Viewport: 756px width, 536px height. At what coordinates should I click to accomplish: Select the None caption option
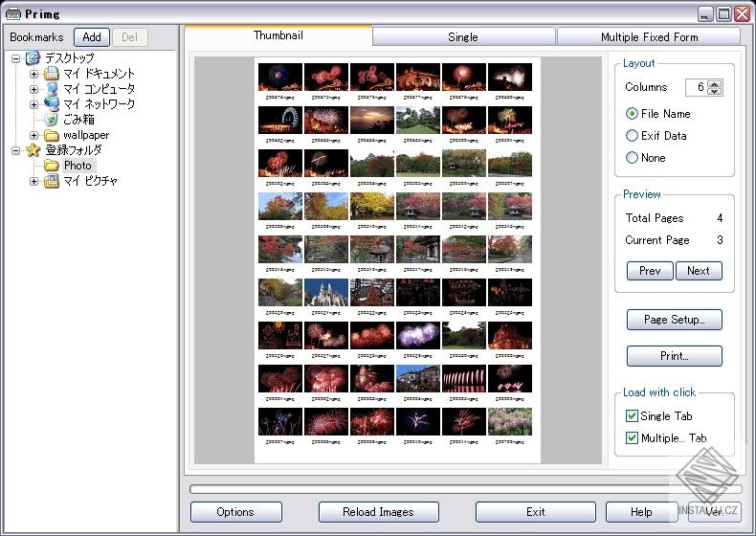pos(632,157)
